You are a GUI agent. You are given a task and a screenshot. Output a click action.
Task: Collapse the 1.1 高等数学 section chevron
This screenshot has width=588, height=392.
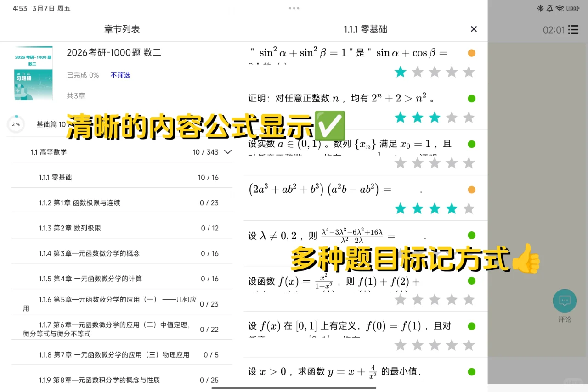pyautogui.click(x=227, y=152)
